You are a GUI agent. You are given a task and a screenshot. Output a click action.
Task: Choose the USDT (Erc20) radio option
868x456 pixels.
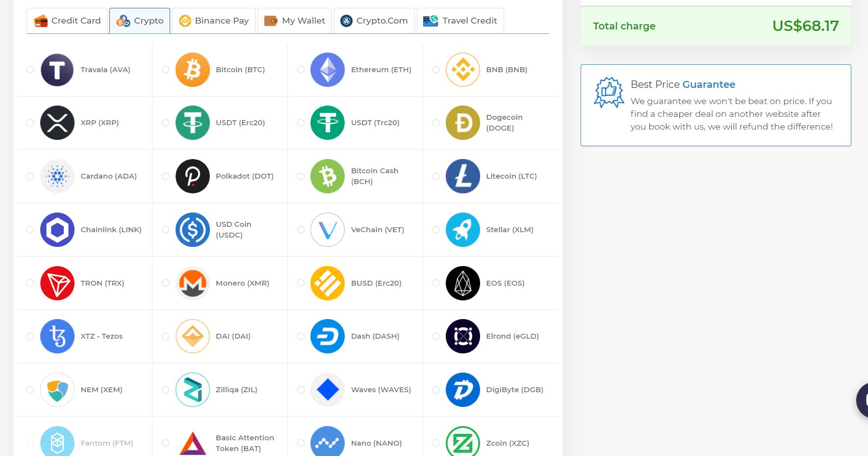point(166,123)
